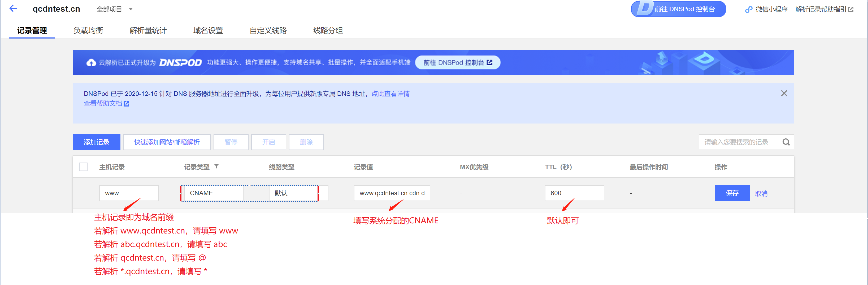This screenshot has width=868, height=285.
Task: Click the 微信小程序 link icon
Action: [748, 10]
